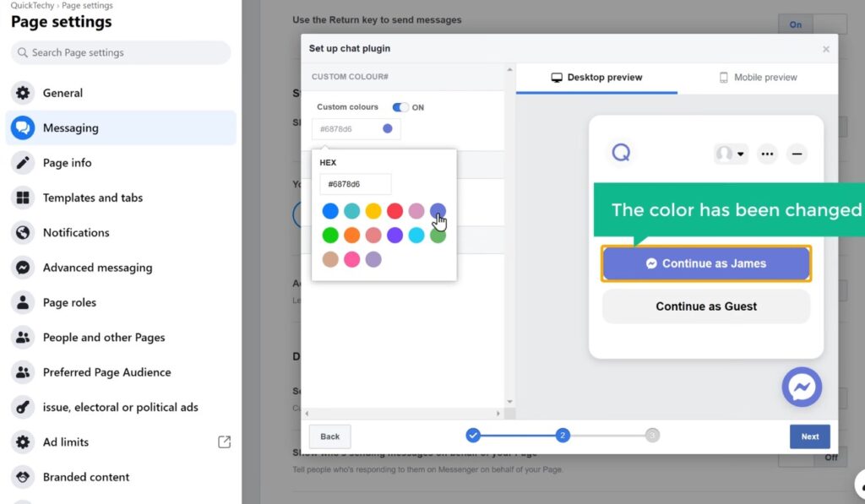Toggle the Off switch at bottom right
This screenshot has width=865, height=504.
click(830, 457)
